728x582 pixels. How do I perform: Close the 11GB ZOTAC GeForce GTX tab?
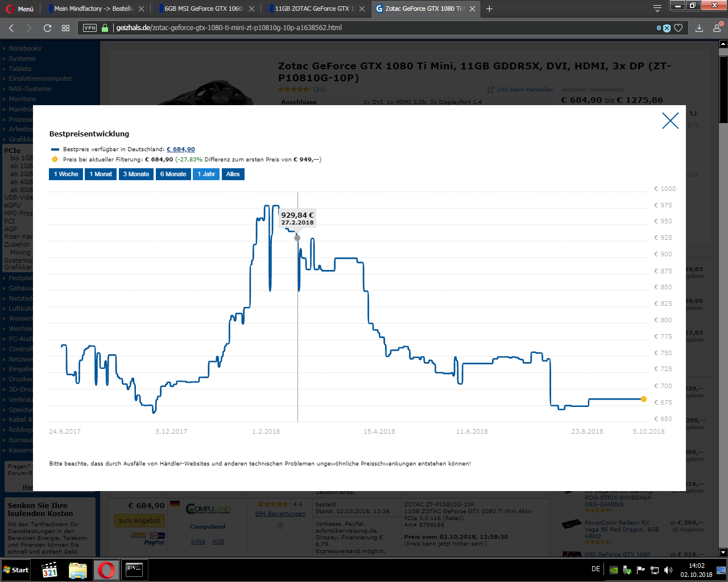point(362,9)
